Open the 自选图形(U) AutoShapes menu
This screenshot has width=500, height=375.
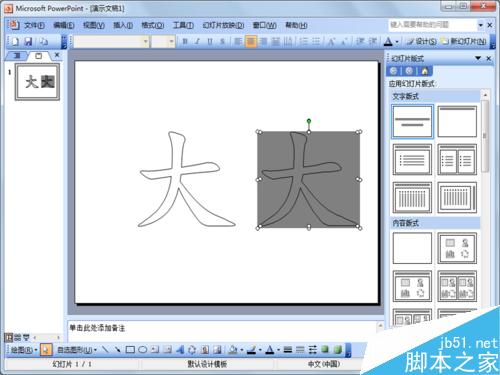77,350
